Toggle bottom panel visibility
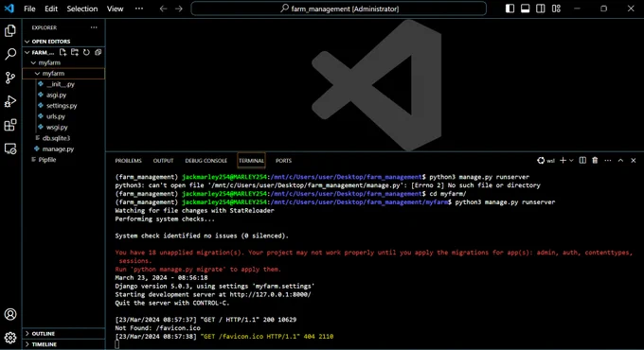The image size is (644, 350). [x=526, y=9]
